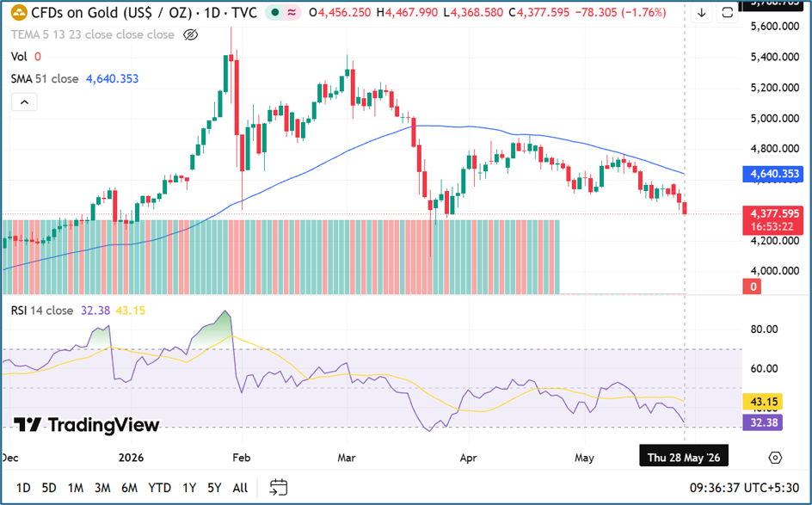Click the TradingView logo
Viewport: 812px width, 505px height.
tap(87, 425)
